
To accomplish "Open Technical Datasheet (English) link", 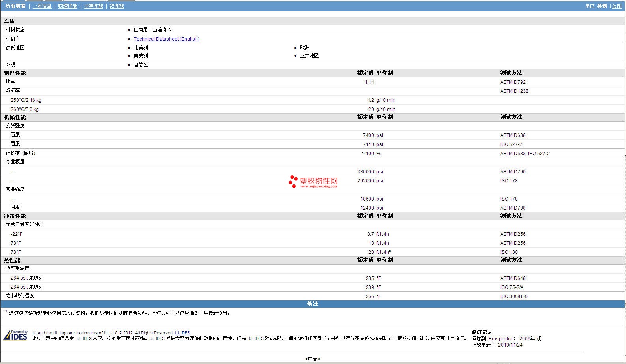I will click(166, 39).
